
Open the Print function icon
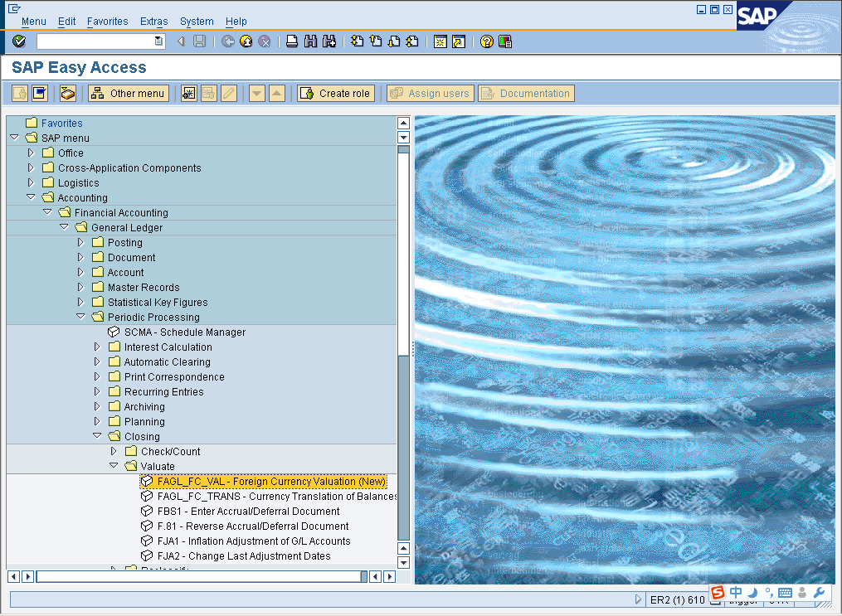[291, 41]
